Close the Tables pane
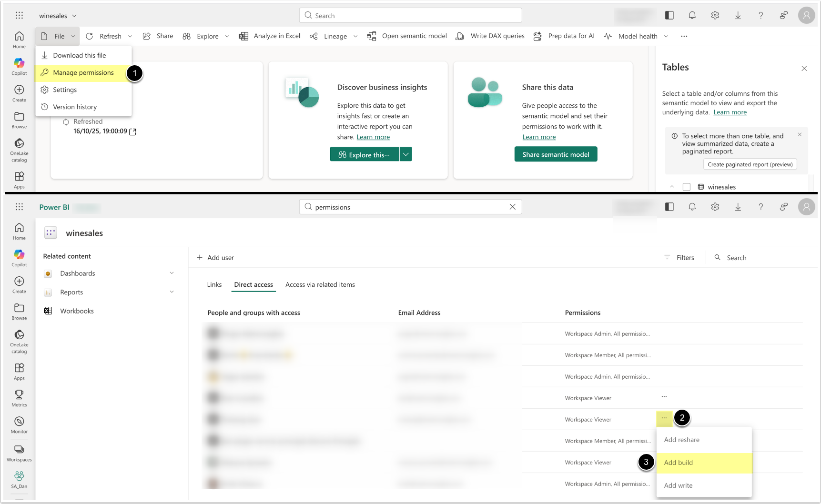This screenshot has height=504, width=821. click(x=804, y=68)
